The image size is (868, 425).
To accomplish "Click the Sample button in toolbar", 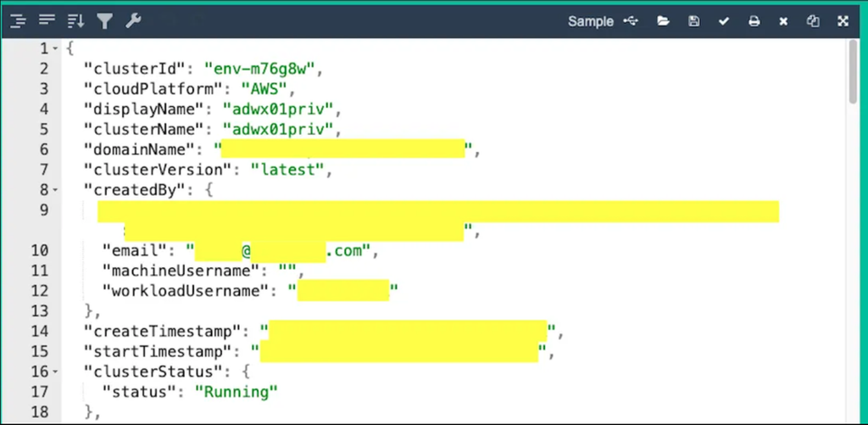I will 590,21.
